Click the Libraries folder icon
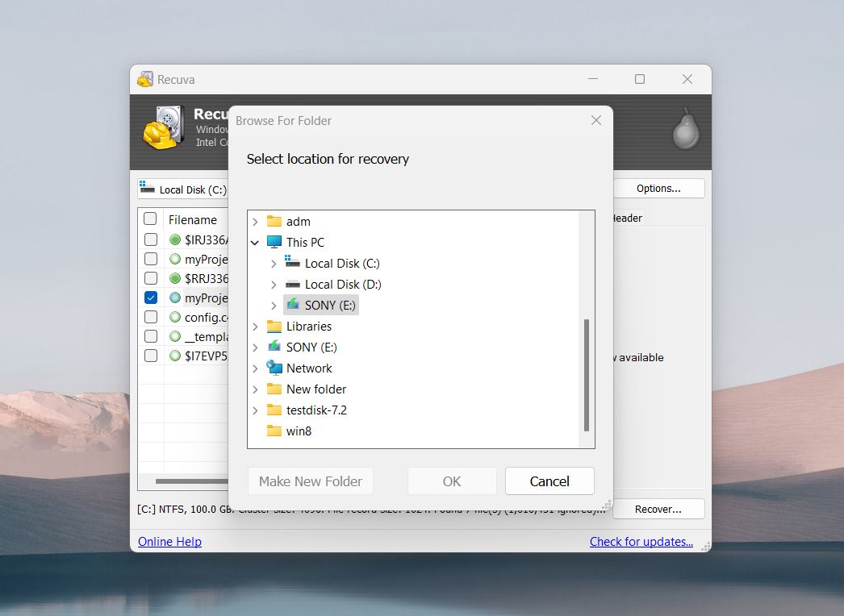The height and width of the screenshot is (616, 844). (274, 327)
